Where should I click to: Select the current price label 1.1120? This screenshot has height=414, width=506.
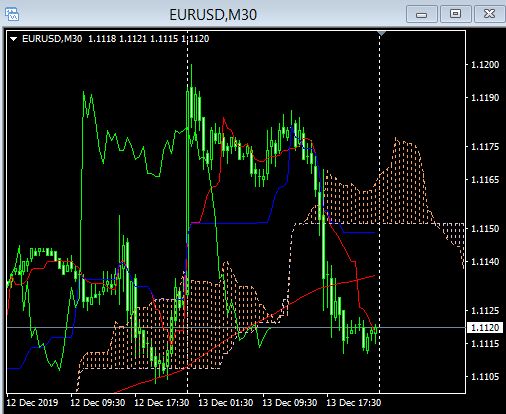click(485, 328)
